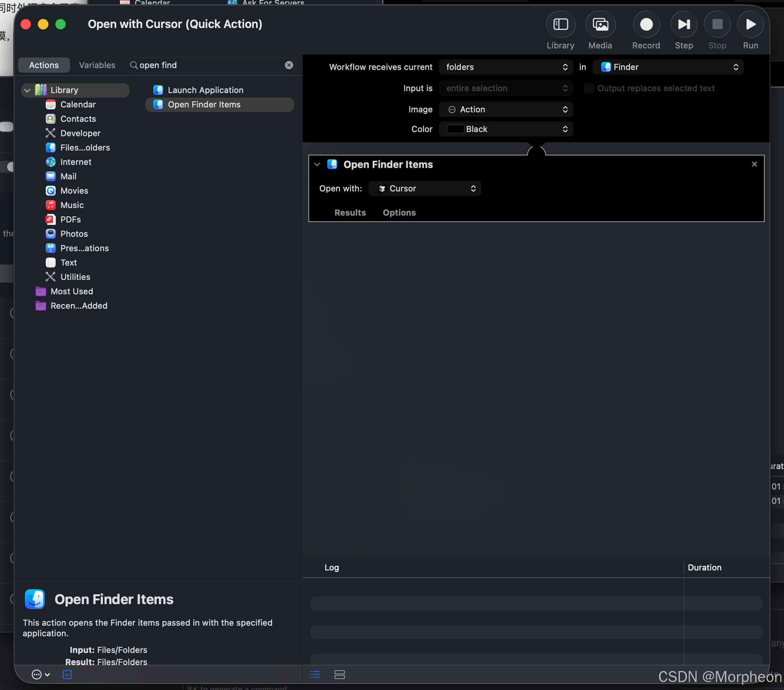Image resolution: width=784 pixels, height=690 pixels.
Task: Show the action Results
Action: (350, 213)
